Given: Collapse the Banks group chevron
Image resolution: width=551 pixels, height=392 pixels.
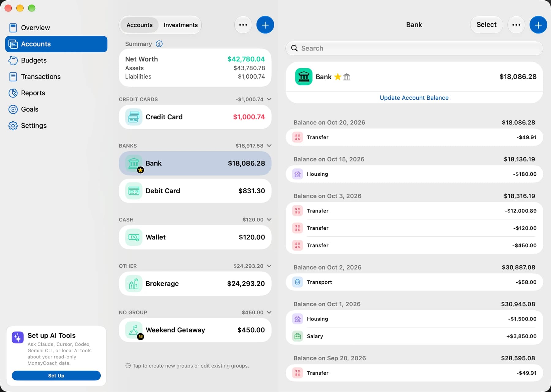Looking at the screenshot, I should pos(269,146).
